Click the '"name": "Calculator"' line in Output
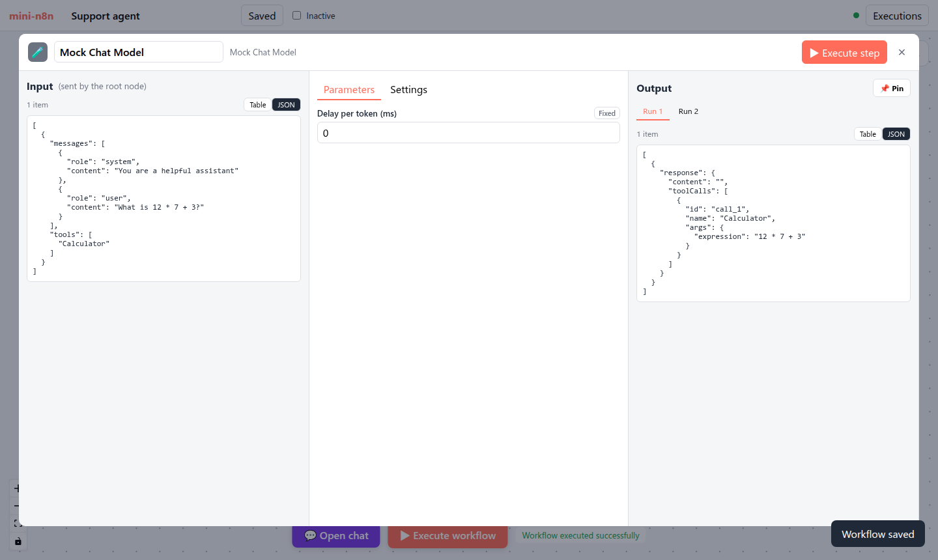The height and width of the screenshot is (560, 938). pyautogui.click(x=730, y=218)
